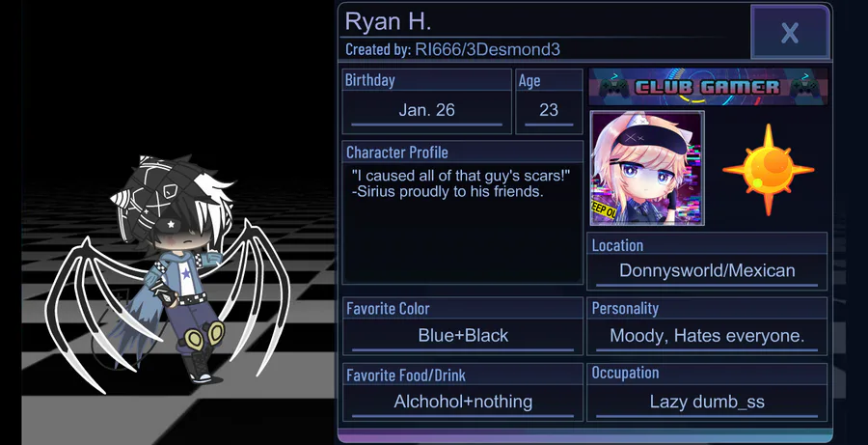
Task: Click the Created by RI666/3Desmond3 text
Action: 453,50
